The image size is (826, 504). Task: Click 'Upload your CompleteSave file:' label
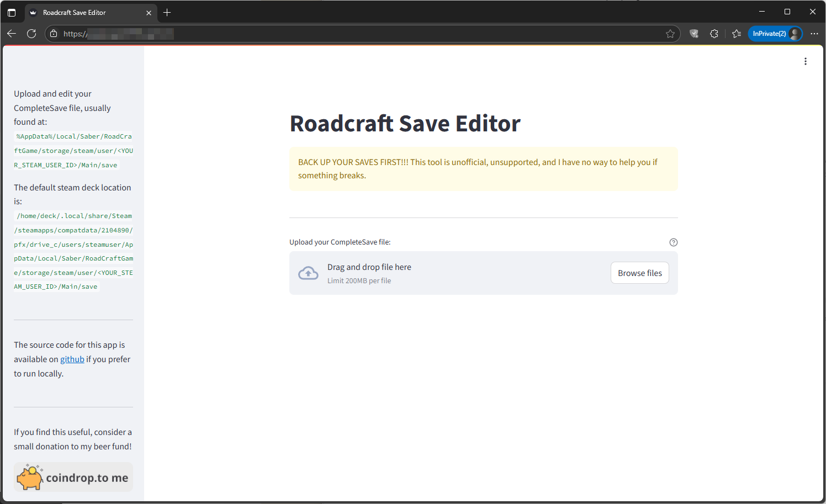[x=340, y=242]
